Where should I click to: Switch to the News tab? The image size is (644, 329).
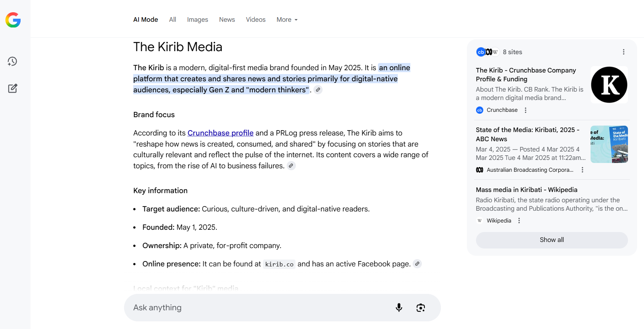(x=227, y=19)
